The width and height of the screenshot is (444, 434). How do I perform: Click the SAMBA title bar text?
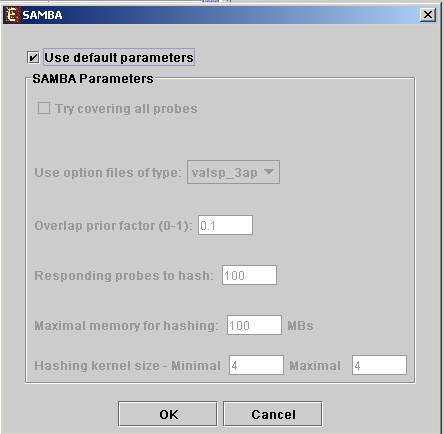click(x=42, y=15)
